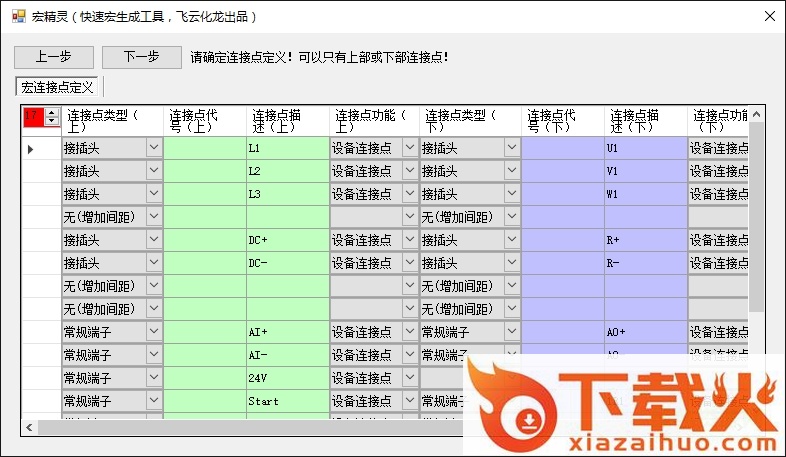Viewport: 786px width, 457px height.
Task: Open 连接点类型(下) dropdown in R- row
Action: (x=512, y=263)
